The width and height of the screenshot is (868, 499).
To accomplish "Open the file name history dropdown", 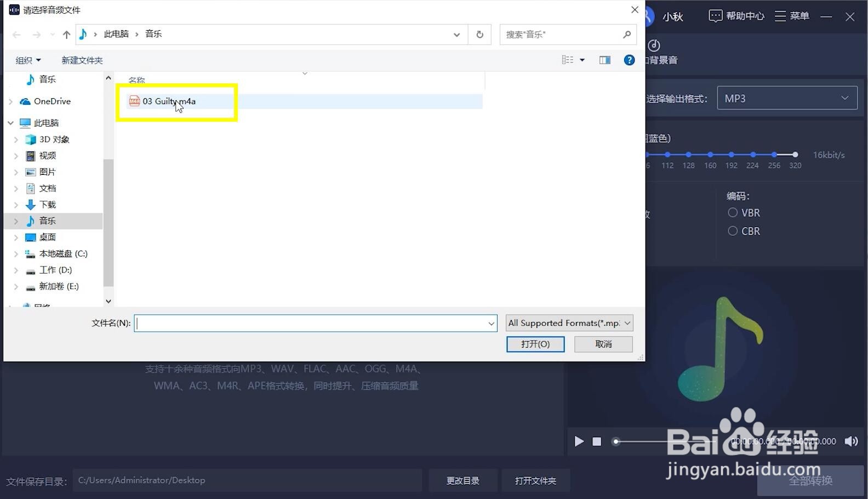I will tap(491, 323).
